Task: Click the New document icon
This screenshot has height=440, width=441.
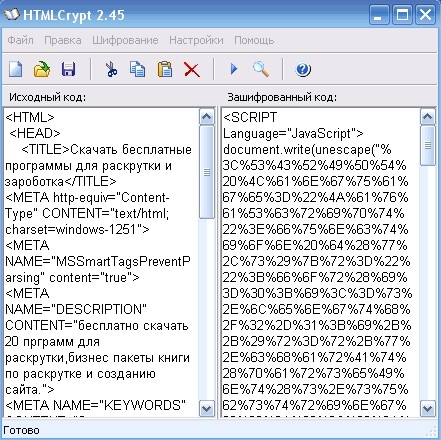Action: click(15, 69)
